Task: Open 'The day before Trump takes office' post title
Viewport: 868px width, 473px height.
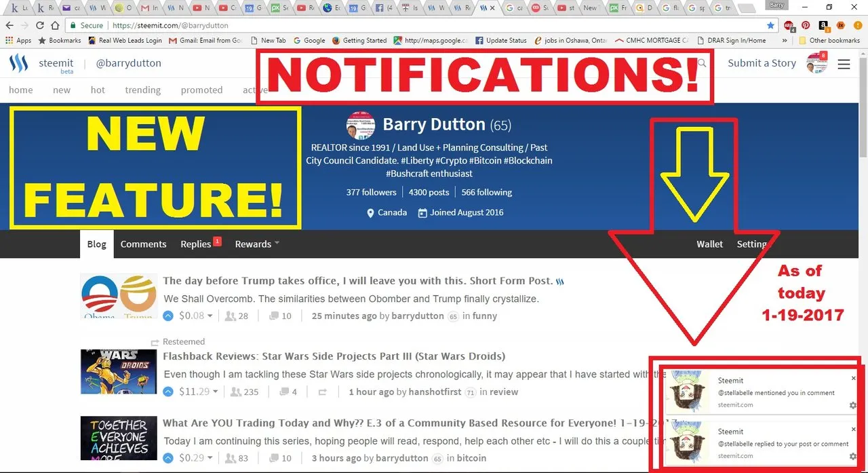Action: [x=358, y=281]
